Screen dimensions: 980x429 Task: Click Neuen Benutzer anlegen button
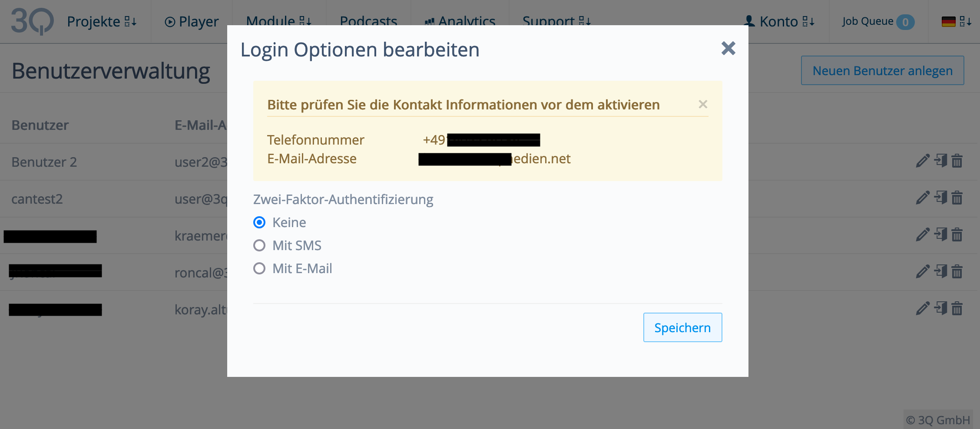click(x=882, y=70)
